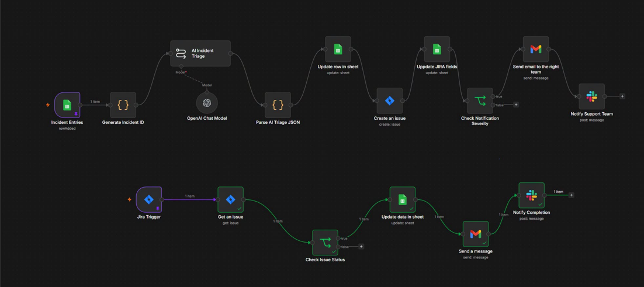
Task: Add node on Check Issue Status false branch
Action: click(x=361, y=246)
